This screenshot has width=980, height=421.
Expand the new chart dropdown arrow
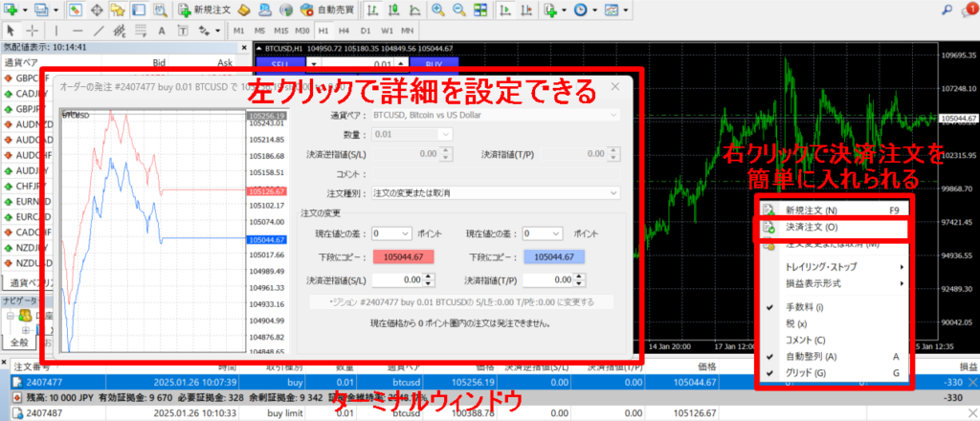25,10
